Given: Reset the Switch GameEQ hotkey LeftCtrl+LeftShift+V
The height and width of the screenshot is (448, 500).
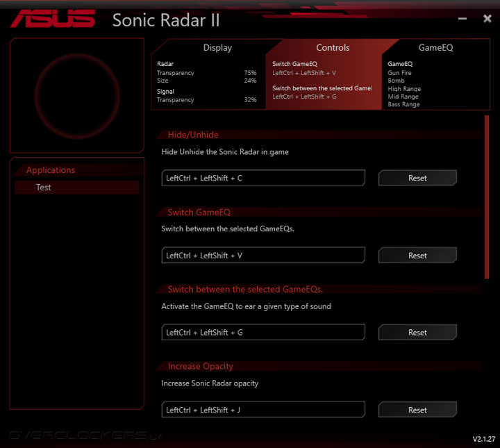Looking at the screenshot, I should pos(417,256).
